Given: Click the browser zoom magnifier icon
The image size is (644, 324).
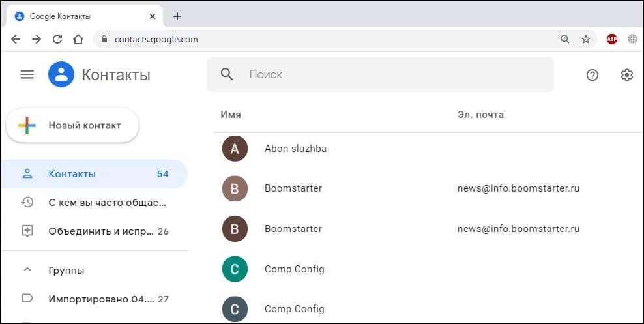Looking at the screenshot, I should click(x=564, y=39).
